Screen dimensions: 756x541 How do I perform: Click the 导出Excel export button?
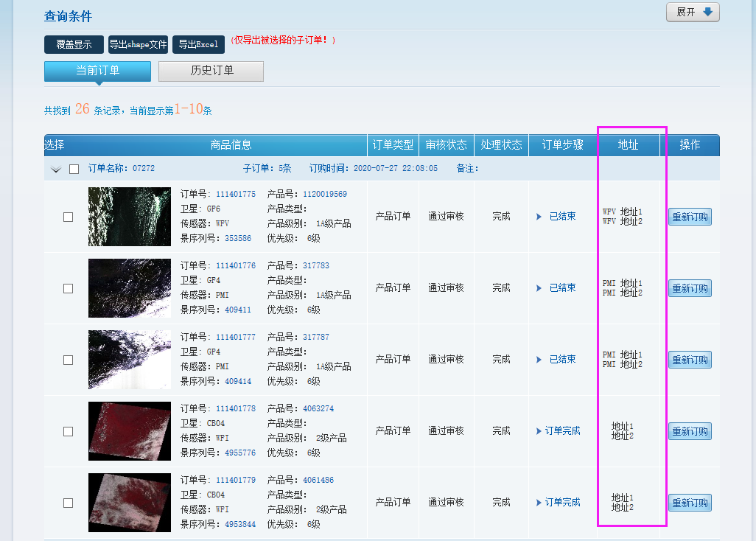pyautogui.click(x=197, y=44)
